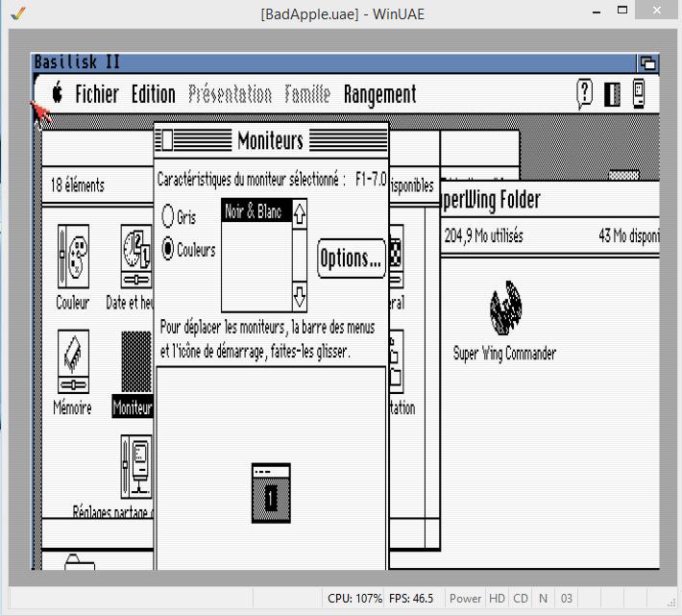Screen dimensions: 682x616
Task: Click the grayed Famille menu
Action: pyautogui.click(x=307, y=94)
